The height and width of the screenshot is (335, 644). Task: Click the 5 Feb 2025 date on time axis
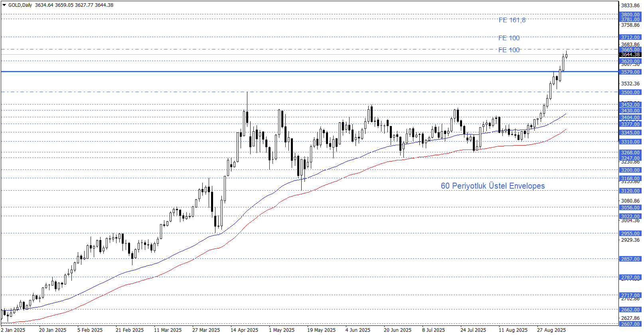[90, 330]
